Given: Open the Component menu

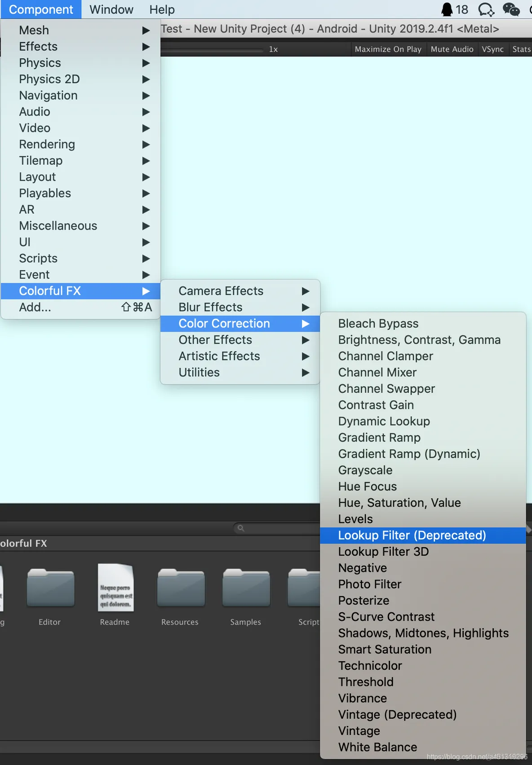Looking at the screenshot, I should 41,9.
